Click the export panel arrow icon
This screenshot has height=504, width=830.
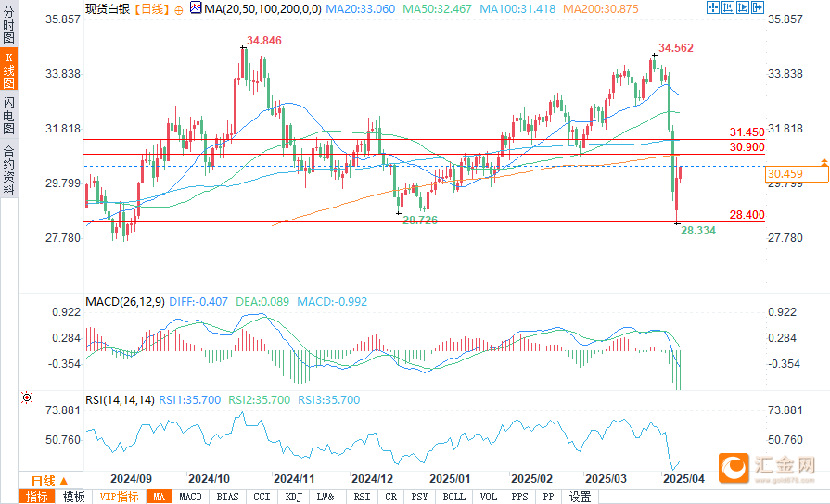click(758, 7)
